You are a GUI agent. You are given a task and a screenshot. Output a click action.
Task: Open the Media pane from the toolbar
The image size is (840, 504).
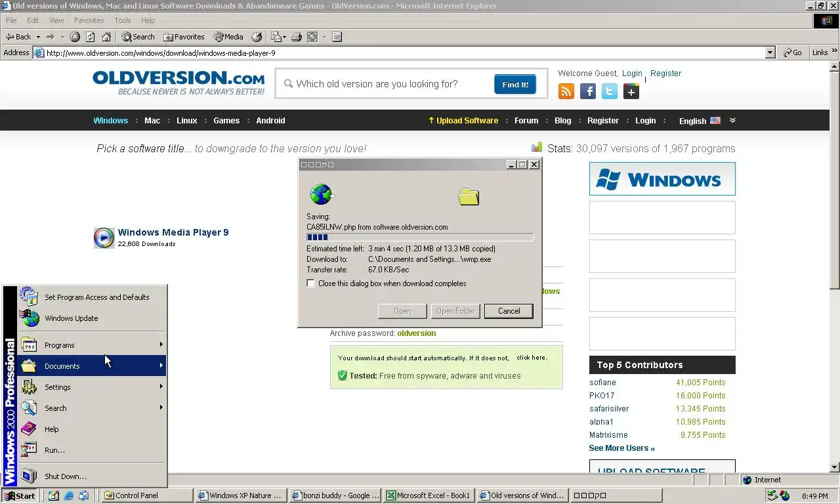(228, 37)
